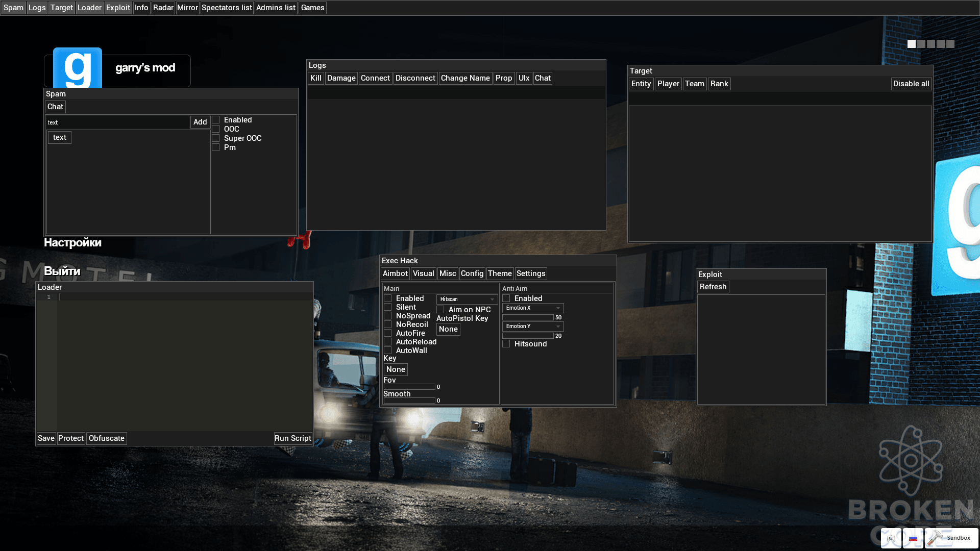Click the gamepad icon at bottom right
980x551 pixels.
pyautogui.click(x=891, y=538)
